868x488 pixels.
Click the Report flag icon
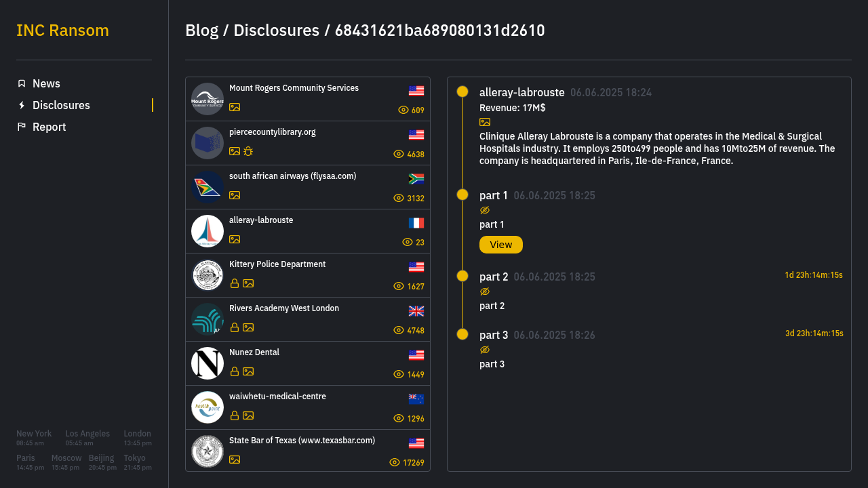pyautogui.click(x=22, y=127)
